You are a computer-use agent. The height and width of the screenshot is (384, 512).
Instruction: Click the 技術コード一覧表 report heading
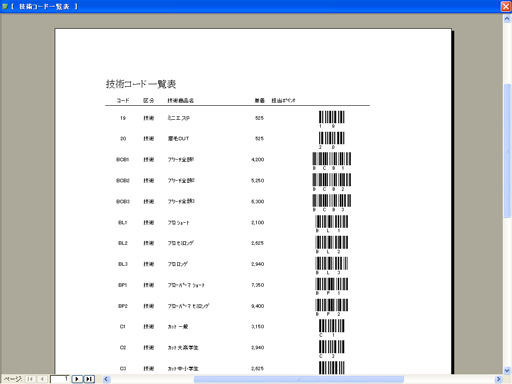click(x=141, y=84)
